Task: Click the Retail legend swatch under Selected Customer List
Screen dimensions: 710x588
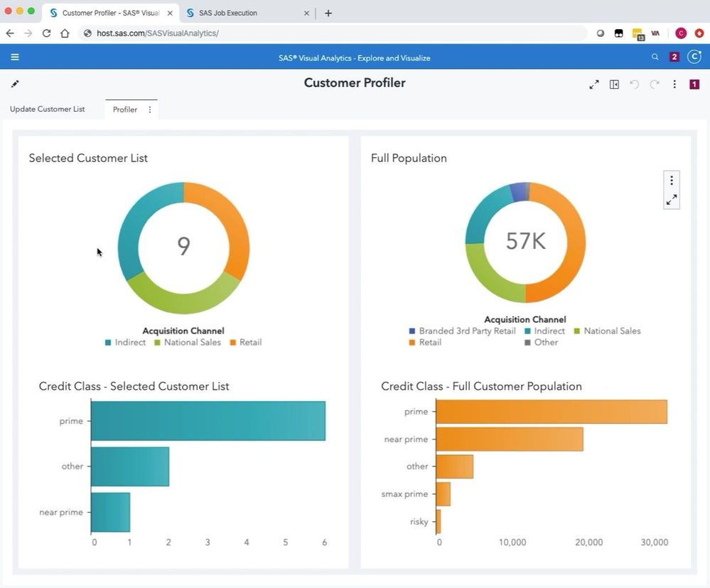Action: [233, 343]
